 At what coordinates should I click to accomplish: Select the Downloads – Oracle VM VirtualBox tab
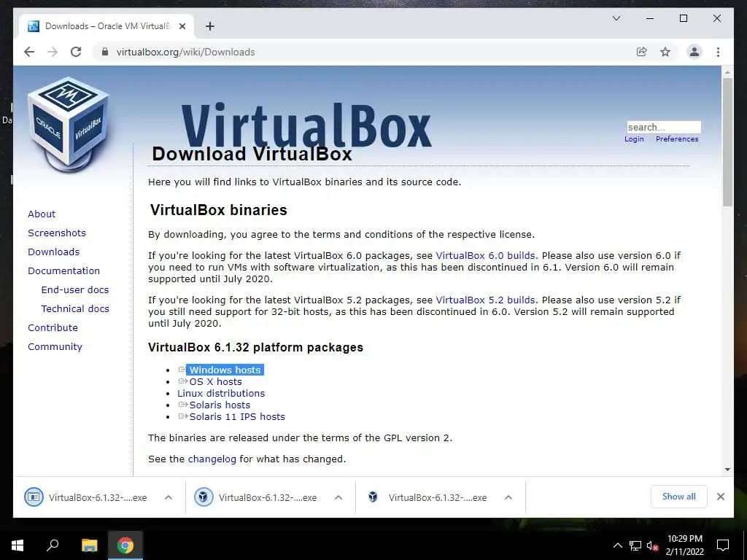(107, 26)
